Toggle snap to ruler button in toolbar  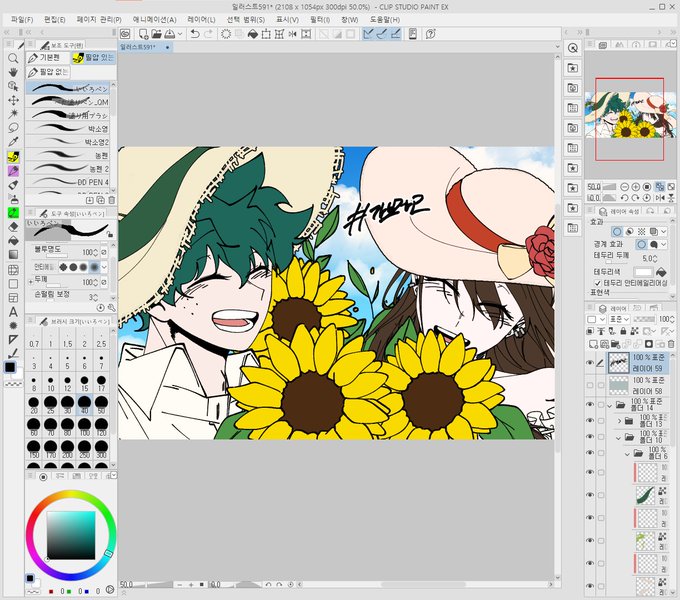(x=368, y=34)
